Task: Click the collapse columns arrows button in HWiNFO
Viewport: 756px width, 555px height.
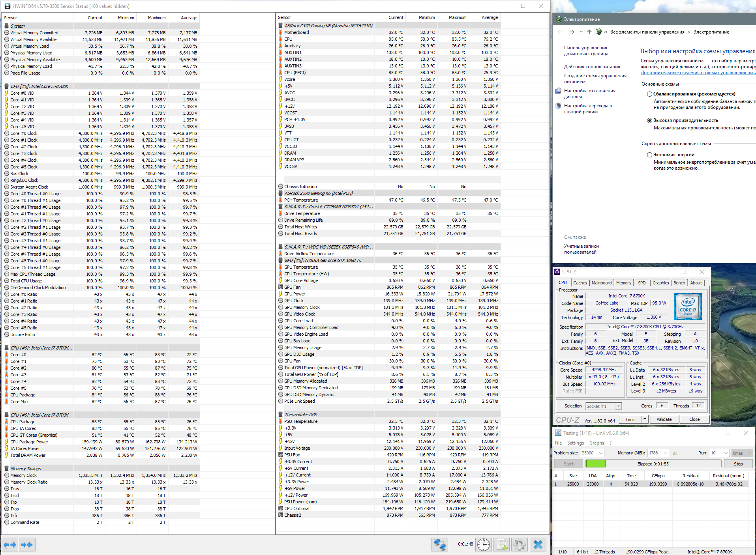Action: [27, 545]
